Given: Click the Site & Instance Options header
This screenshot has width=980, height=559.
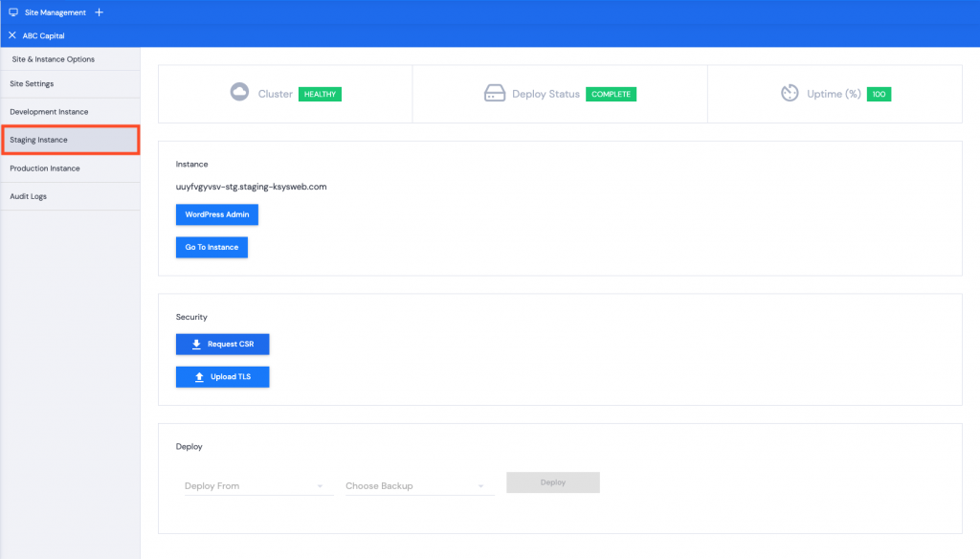Looking at the screenshot, I should tap(54, 59).
